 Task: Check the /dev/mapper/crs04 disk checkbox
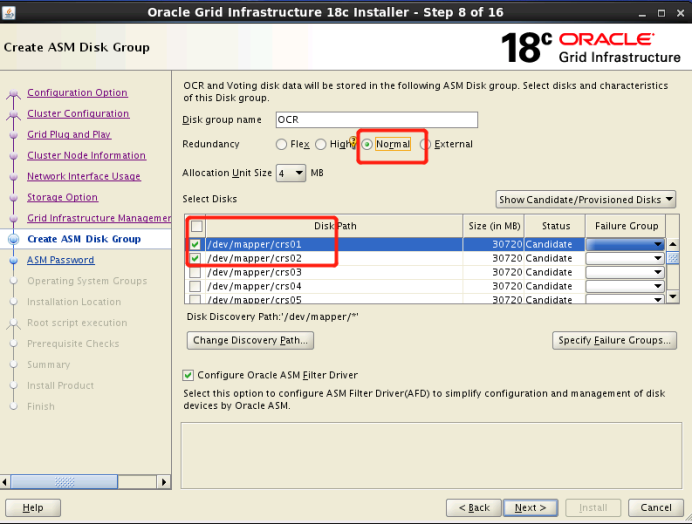195,287
